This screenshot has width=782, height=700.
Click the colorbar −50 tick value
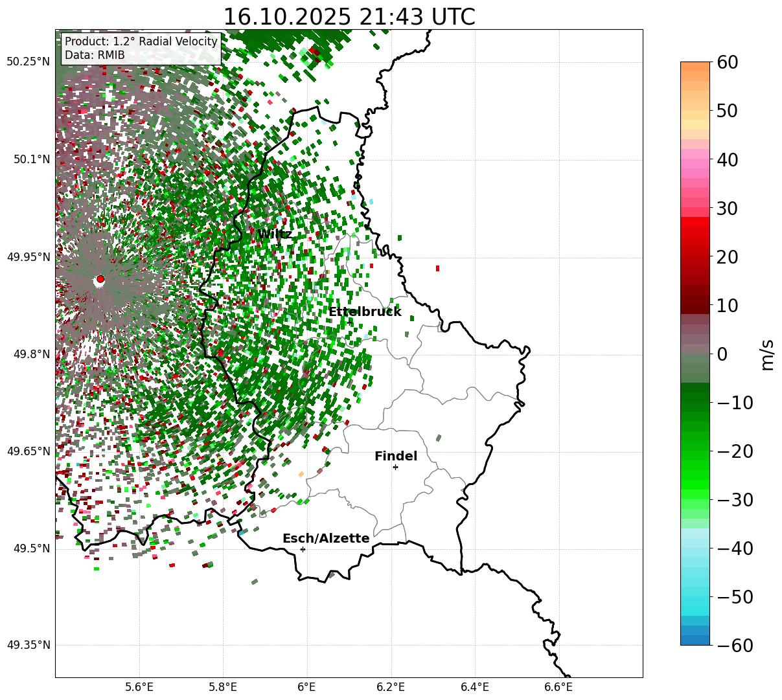[734, 596]
